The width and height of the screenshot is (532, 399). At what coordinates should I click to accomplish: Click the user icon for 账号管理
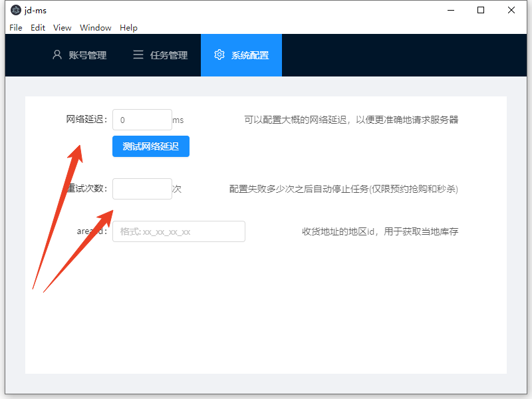57,55
